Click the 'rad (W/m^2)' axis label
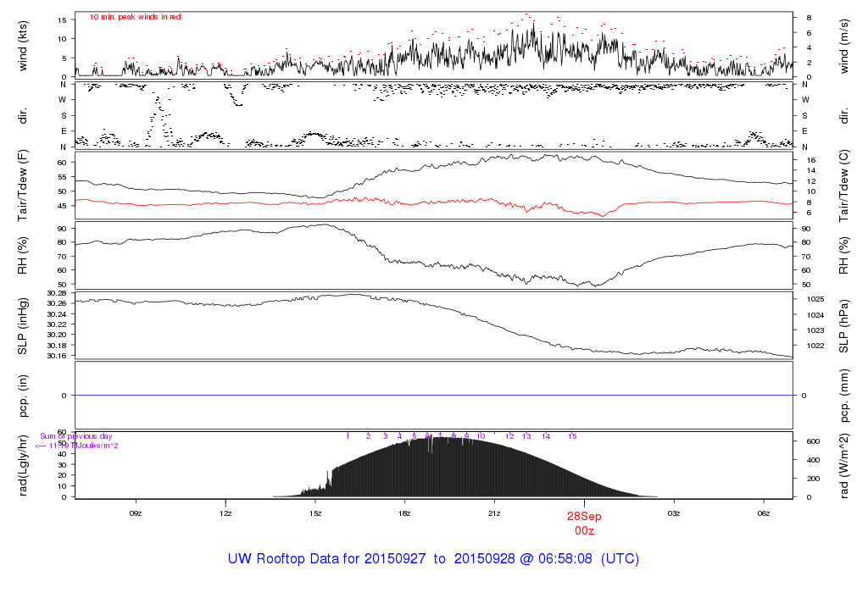868x593 pixels. pos(845,465)
